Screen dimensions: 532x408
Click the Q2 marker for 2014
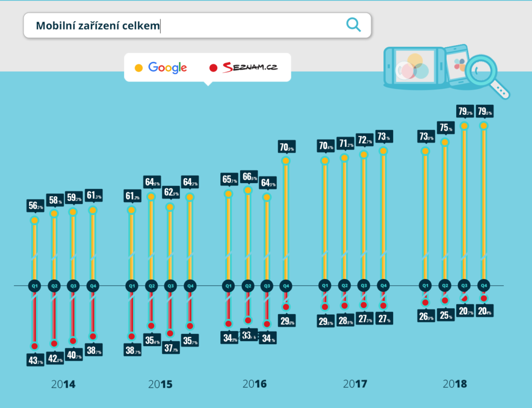click(54, 286)
